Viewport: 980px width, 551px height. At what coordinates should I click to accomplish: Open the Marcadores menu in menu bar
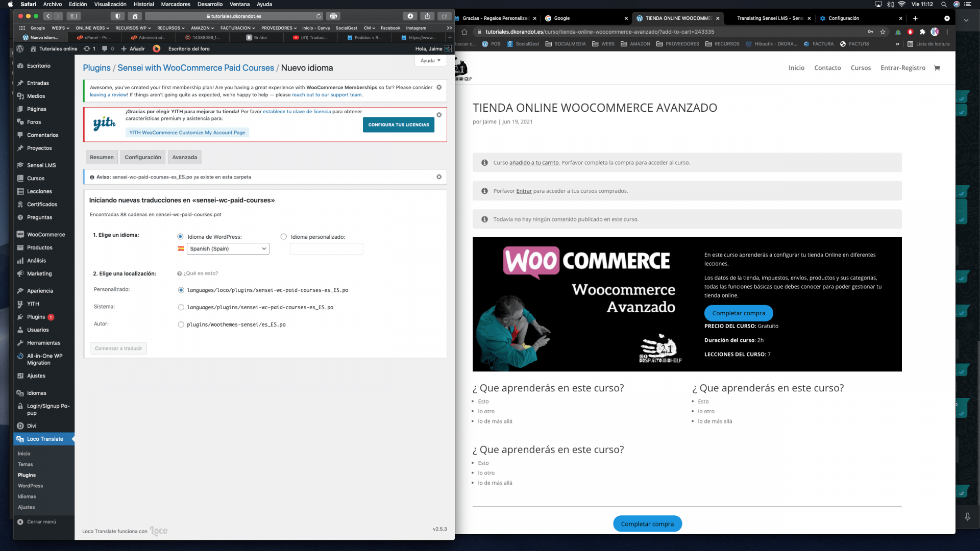176,4
